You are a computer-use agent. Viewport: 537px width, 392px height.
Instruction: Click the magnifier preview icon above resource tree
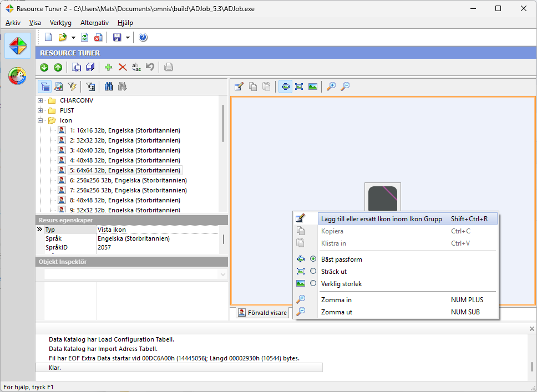coord(59,86)
